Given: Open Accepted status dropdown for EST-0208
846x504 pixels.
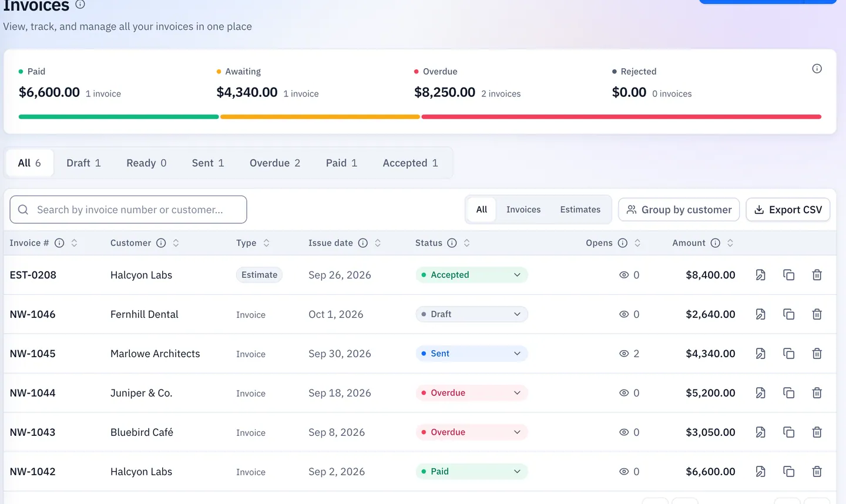Looking at the screenshot, I should point(472,275).
